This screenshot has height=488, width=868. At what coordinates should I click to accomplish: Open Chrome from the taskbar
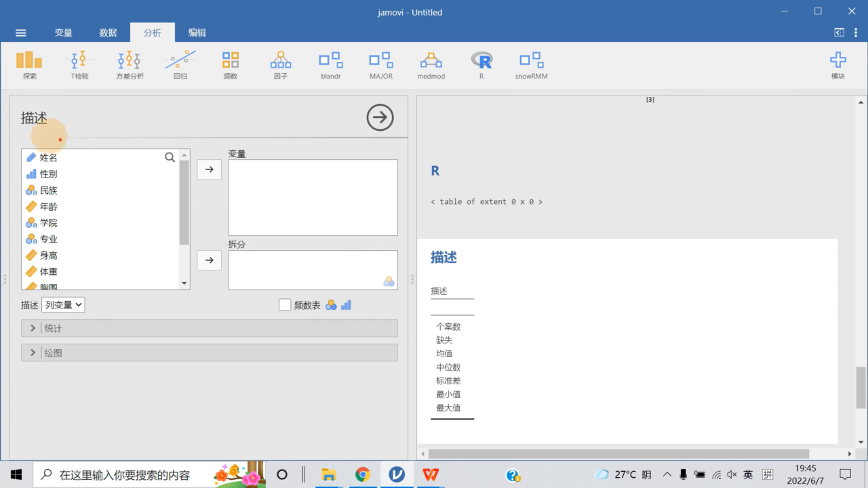click(x=363, y=474)
